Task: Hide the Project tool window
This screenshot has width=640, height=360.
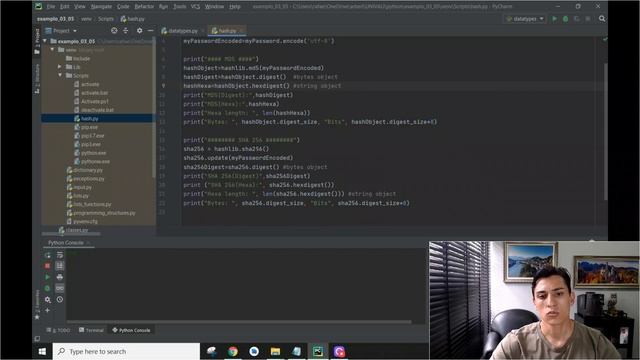Action: [x=151, y=31]
